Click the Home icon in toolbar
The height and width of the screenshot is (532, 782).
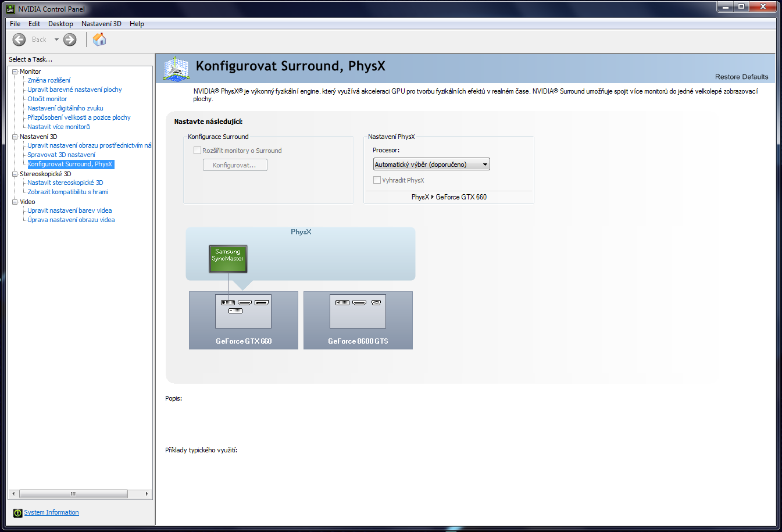click(x=99, y=39)
